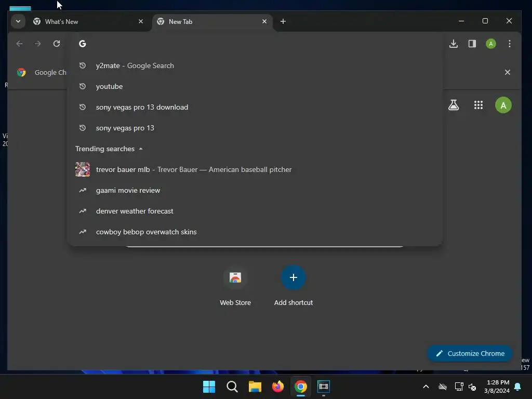Click the Trevor Bauer thumbnail image
This screenshot has height=399, width=532.
(x=83, y=169)
